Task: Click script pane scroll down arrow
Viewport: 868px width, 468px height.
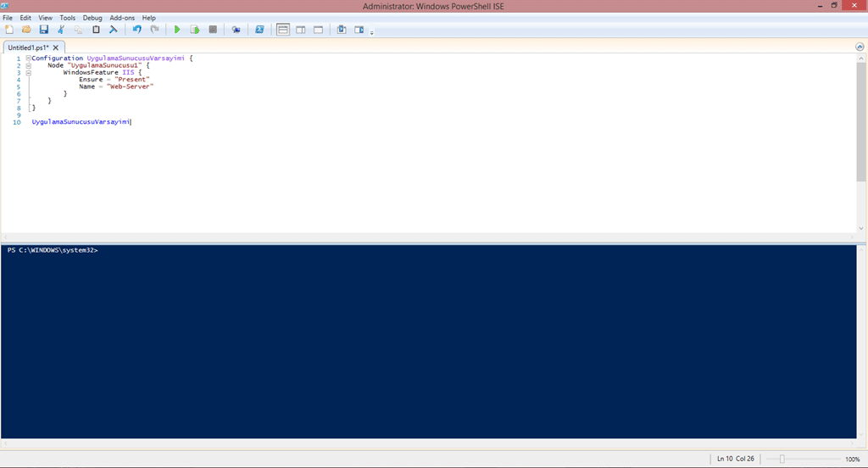Action: 861,228
